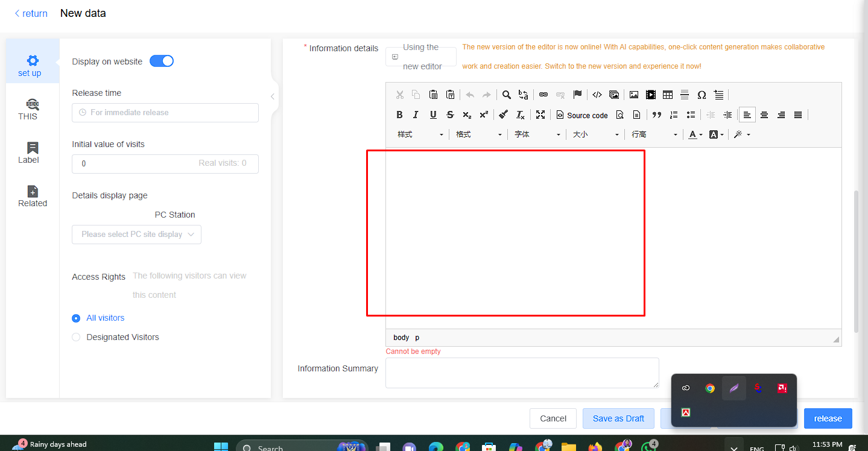
Task: Insert horizontal line
Action: [x=685, y=95]
